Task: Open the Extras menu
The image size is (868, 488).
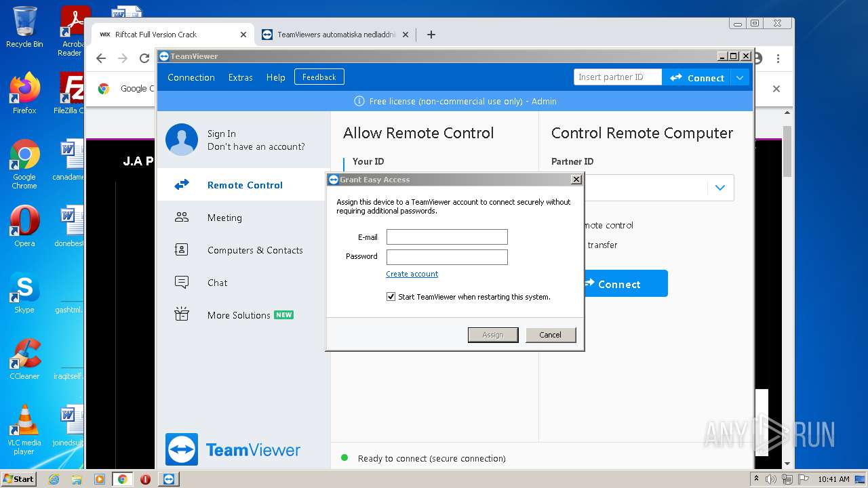Action: coord(241,77)
